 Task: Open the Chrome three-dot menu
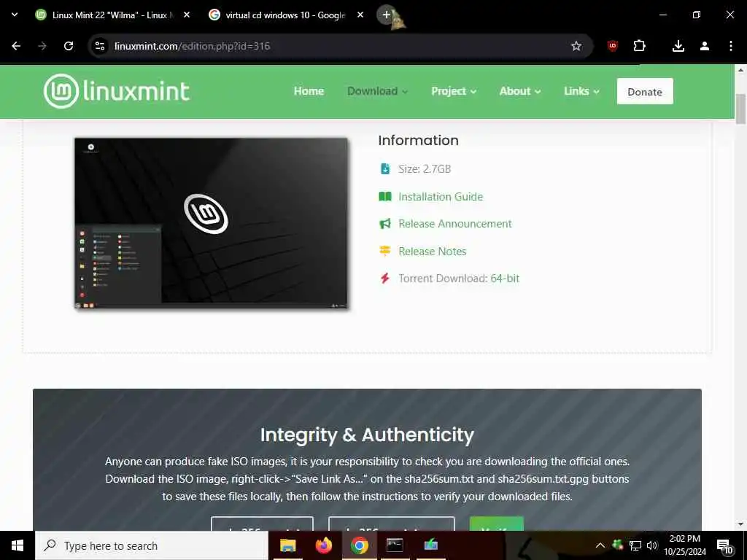click(731, 46)
